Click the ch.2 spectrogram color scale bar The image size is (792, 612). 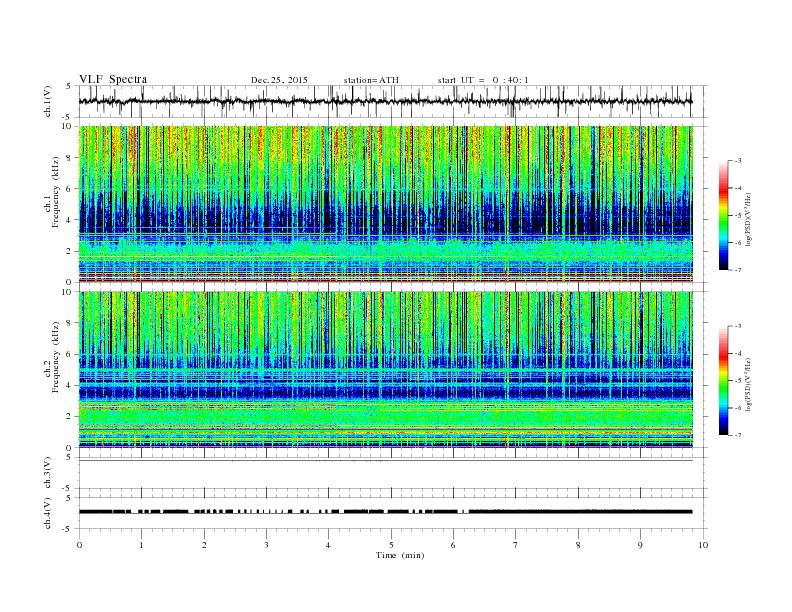click(724, 380)
